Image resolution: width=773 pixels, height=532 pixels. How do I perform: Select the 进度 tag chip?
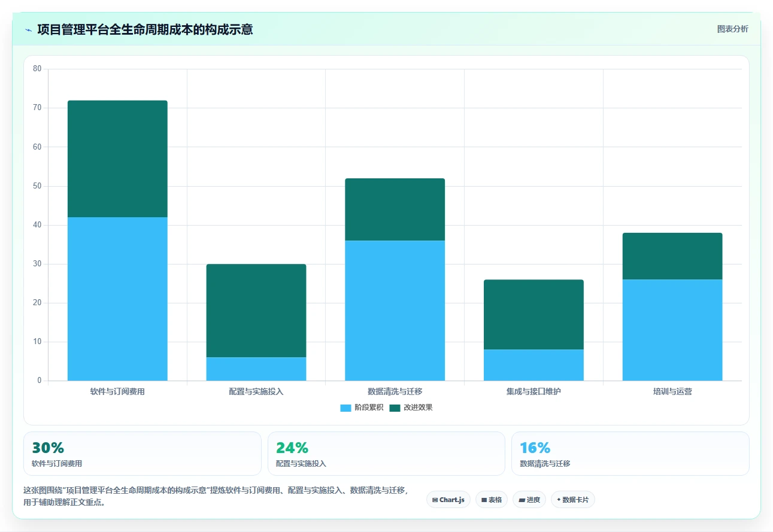529,500
